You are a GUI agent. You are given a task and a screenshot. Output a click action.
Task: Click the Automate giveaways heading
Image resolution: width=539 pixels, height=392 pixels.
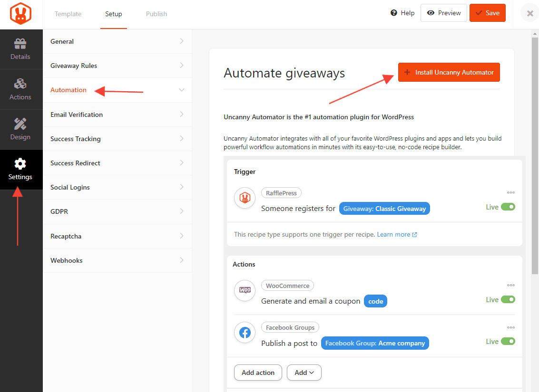(x=284, y=73)
